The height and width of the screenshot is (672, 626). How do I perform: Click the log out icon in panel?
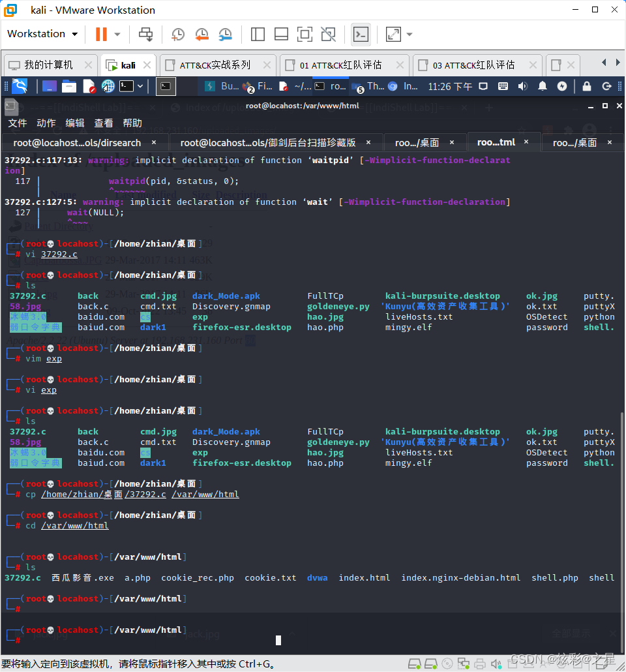(606, 86)
